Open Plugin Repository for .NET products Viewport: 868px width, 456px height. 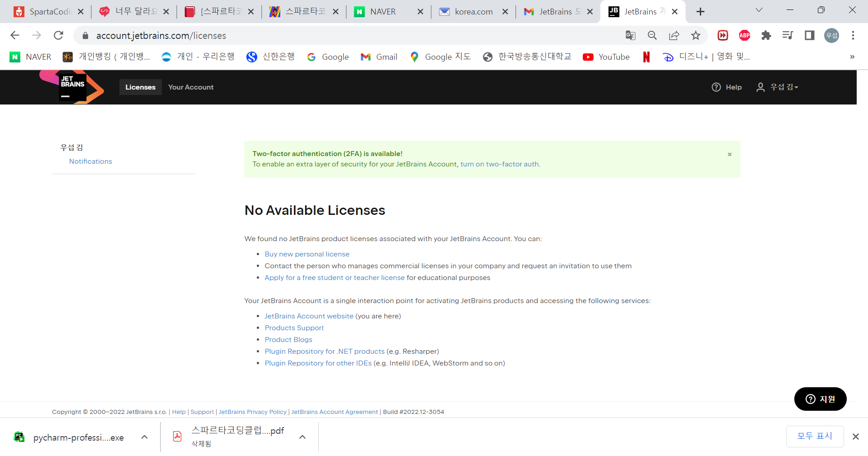point(325,351)
